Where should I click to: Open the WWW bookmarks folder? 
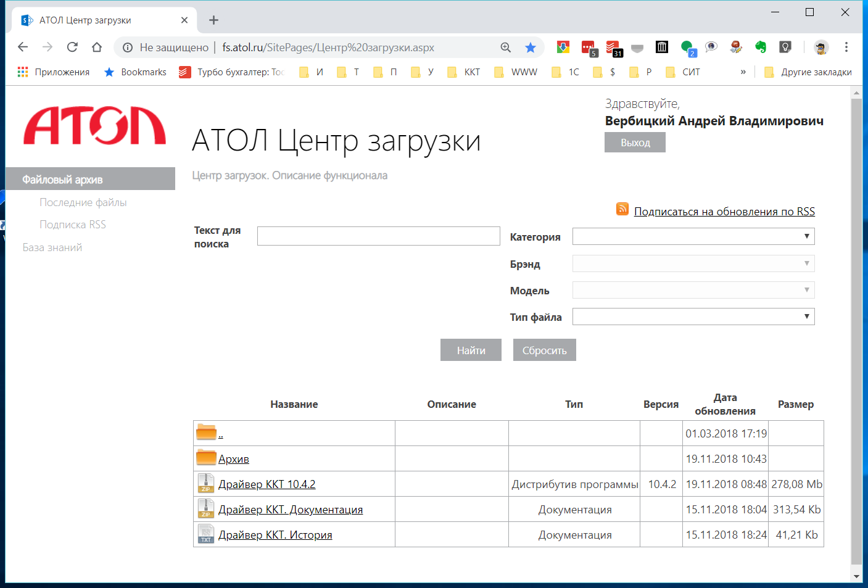point(516,72)
